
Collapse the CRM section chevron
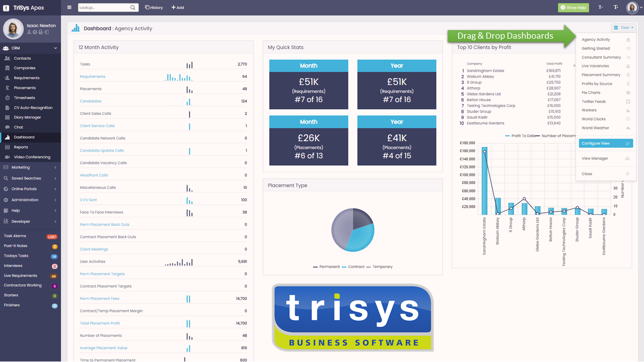tap(55, 48)
